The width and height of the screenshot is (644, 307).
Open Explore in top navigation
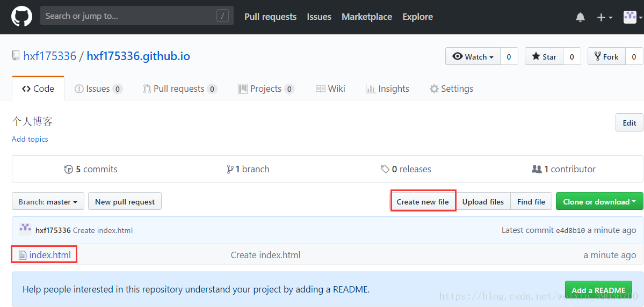(418, 17)
